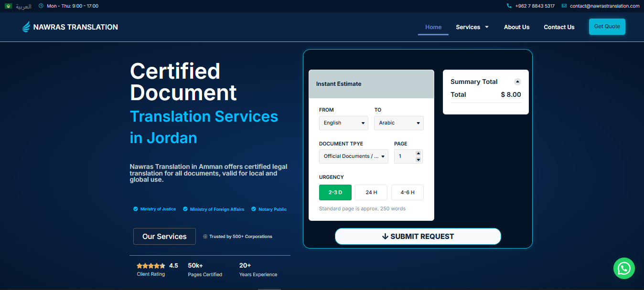This screenshot has width=644, height=290.
Task: Select the 2-3 D urgency option
Action: click(335, 192)
